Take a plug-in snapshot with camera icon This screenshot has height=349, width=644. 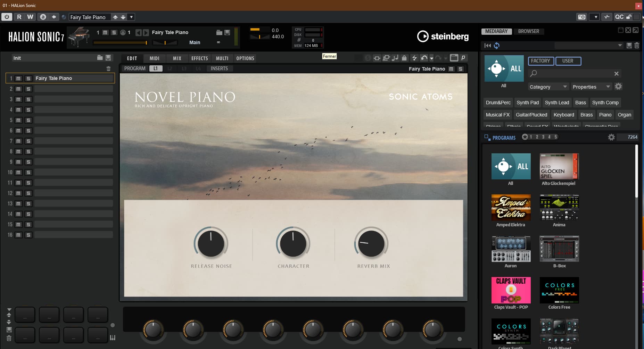[x=581, y=17]
